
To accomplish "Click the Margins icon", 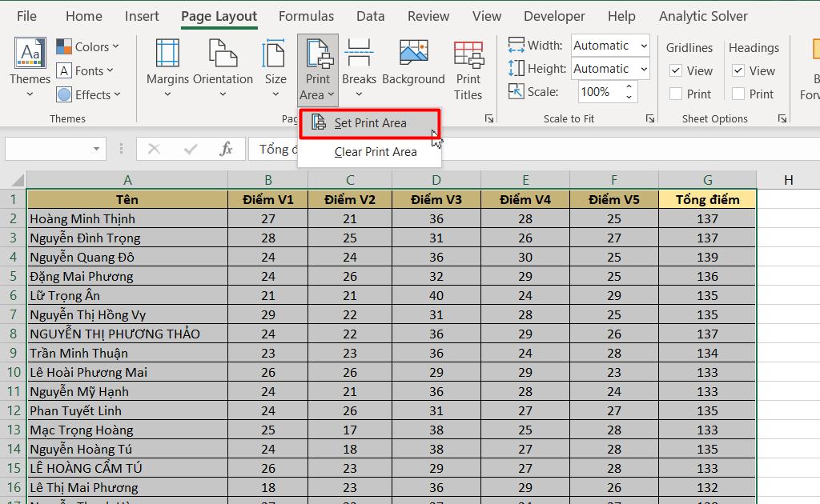I will [x=167, y=54].
